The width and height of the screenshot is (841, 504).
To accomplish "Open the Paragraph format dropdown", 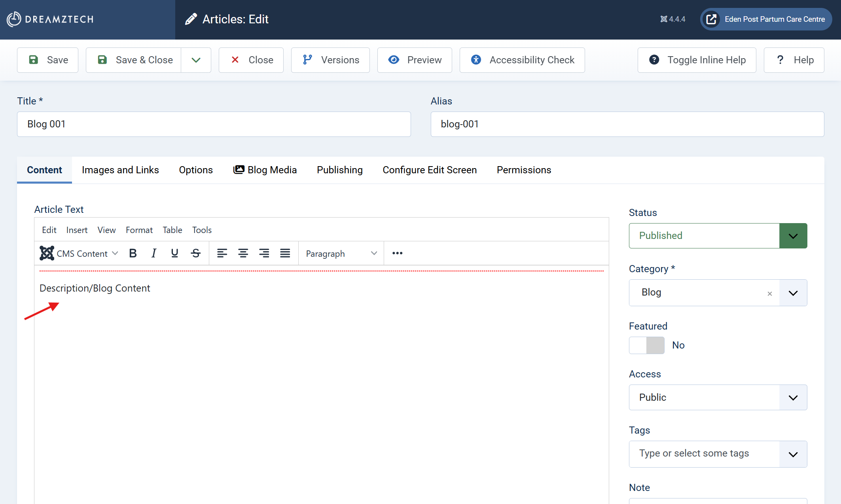I will coord(341,254).
